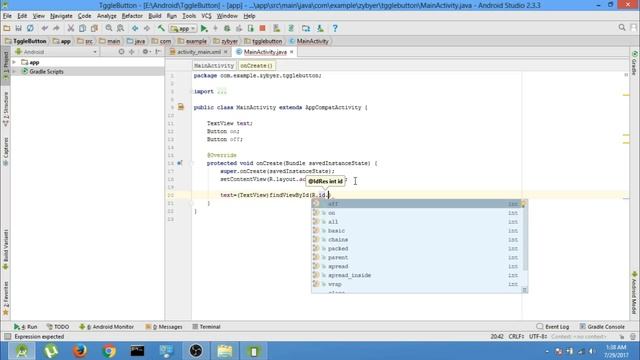Viewport: 640px width, 360px height.
Task: Click the SDK Manager download icon
Action: 320,28
